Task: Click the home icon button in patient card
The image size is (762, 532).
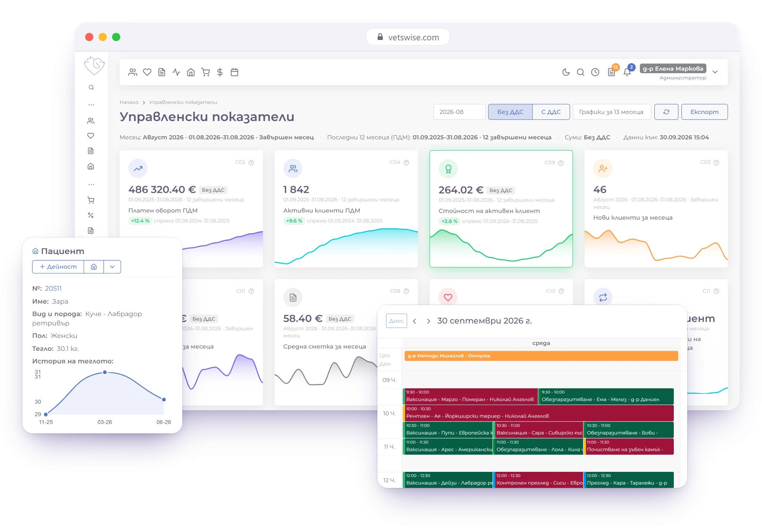Action: (x=94, y=267)
